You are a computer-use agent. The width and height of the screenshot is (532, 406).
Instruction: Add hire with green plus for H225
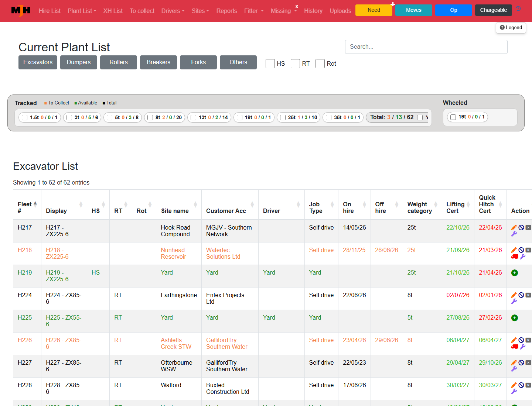tap(515, 318)
